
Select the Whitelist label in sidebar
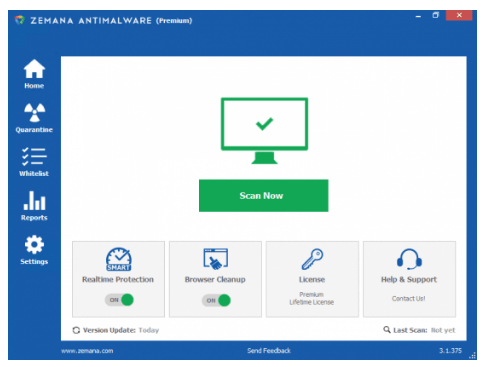point(34,173)
